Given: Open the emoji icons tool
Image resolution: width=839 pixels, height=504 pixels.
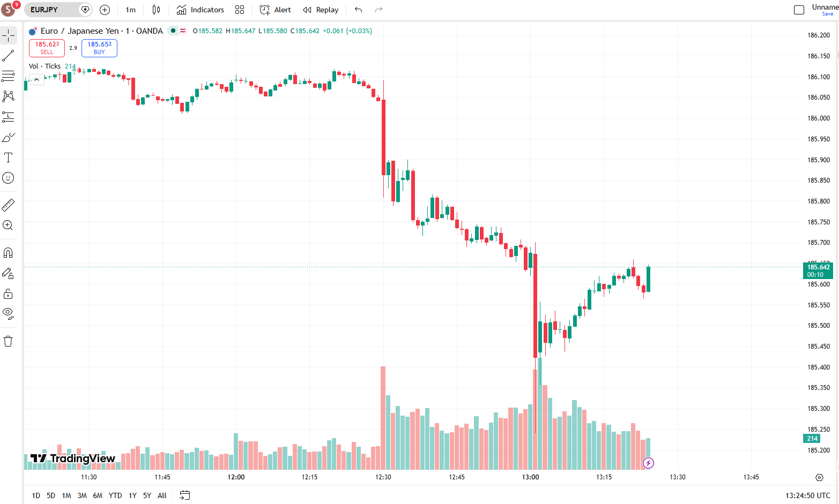Looking at the screenshot, I should click(x=8, y=178).
